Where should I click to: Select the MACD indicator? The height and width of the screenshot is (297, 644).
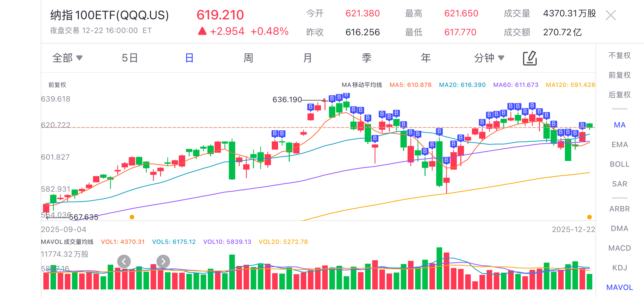pyautogui.click(x=619, y=248)
